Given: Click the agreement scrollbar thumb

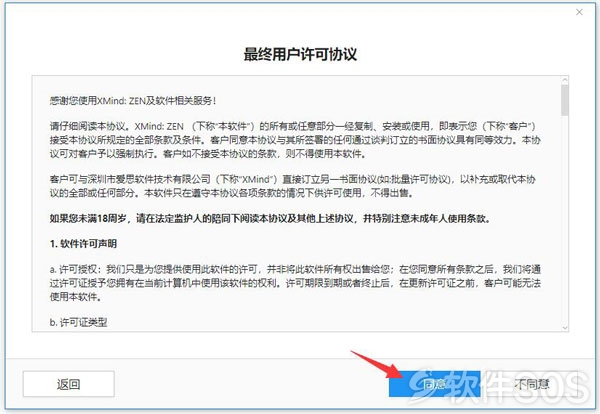Looking at the screenshot, I should click(564, 100).
